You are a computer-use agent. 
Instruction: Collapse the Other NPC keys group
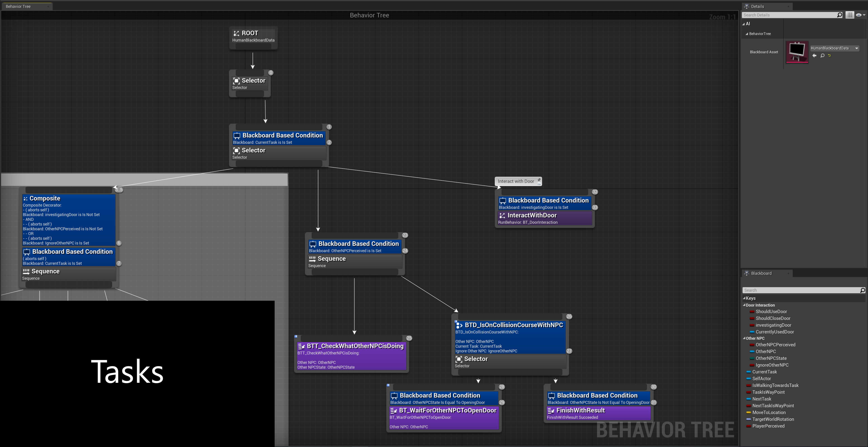point(744,338)
